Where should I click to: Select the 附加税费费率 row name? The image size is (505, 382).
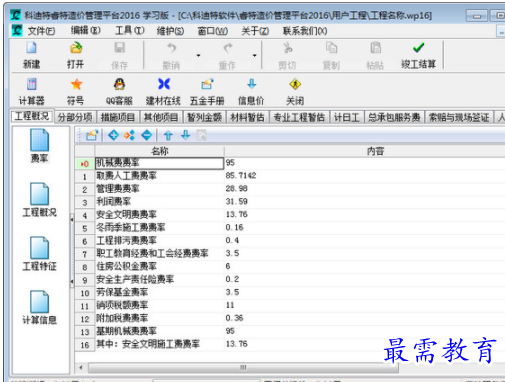click(122, 318)
